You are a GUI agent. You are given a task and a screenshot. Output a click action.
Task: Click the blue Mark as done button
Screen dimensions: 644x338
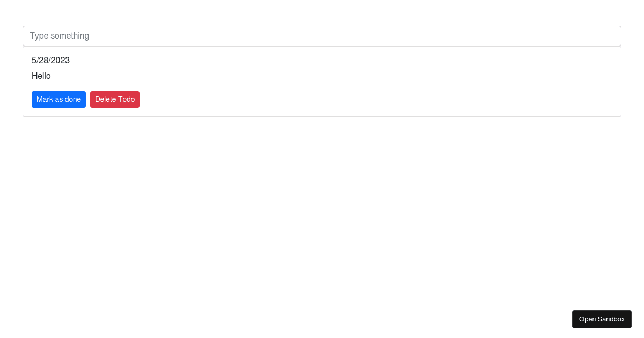pyautogui.click(x=58, y=99)
